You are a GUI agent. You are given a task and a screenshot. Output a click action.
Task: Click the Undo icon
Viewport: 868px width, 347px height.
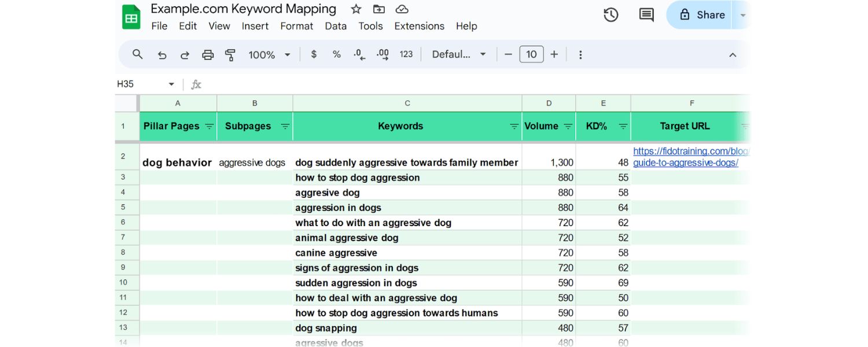pyautogui.click(x=162, y=54)
